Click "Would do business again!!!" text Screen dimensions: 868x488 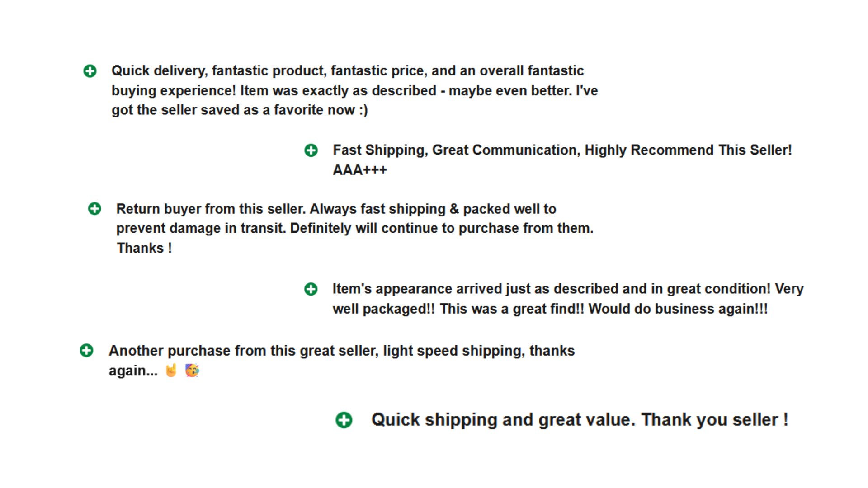(678, 309)
